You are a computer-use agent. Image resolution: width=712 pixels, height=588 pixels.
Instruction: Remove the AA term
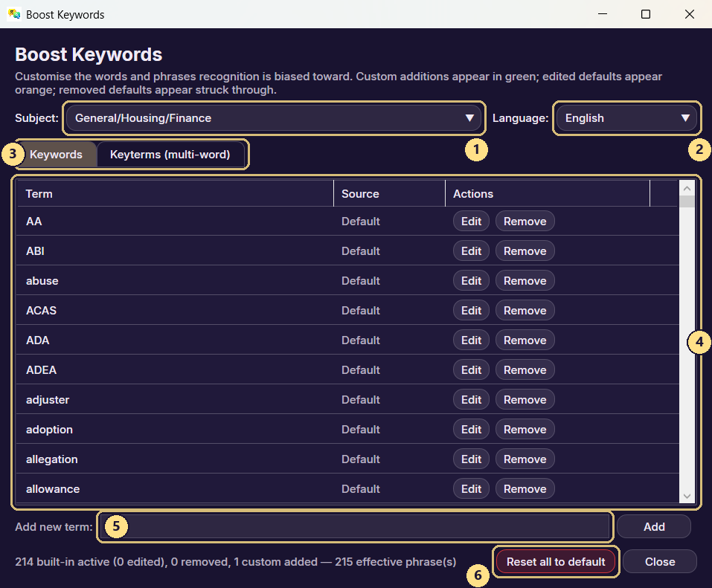coord(525,222)
